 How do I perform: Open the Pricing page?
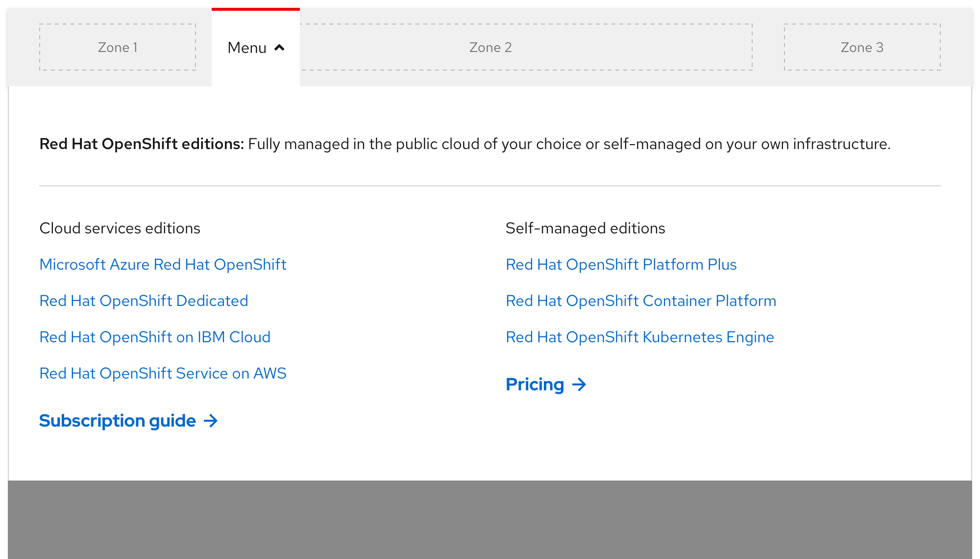535,385
